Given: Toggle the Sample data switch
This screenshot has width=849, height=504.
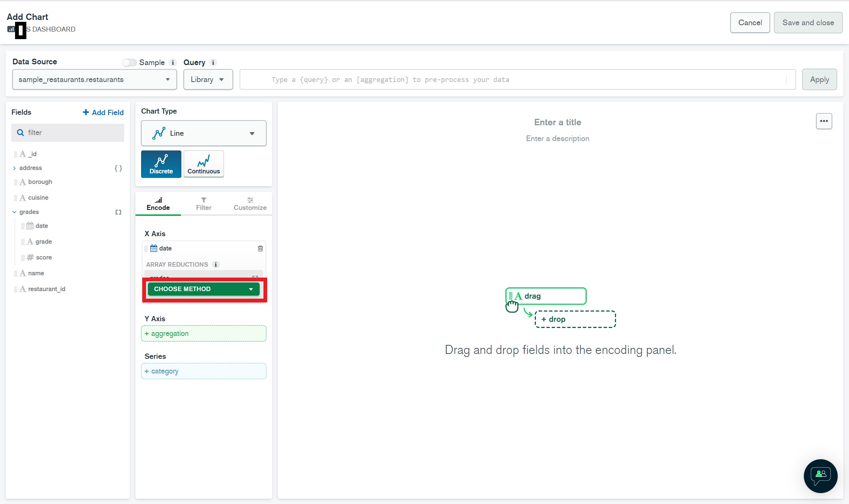Looking at the screenshot, I should click(129, 62).
